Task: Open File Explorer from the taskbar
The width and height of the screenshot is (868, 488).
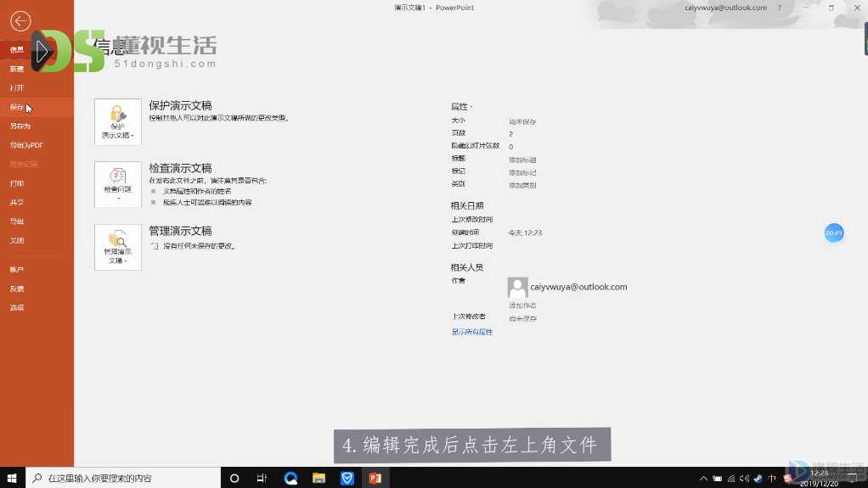Action: (x=318, y=478)
